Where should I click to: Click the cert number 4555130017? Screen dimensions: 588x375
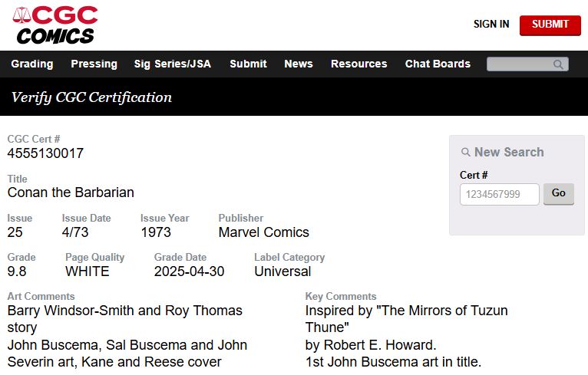[x=45, y=153]
